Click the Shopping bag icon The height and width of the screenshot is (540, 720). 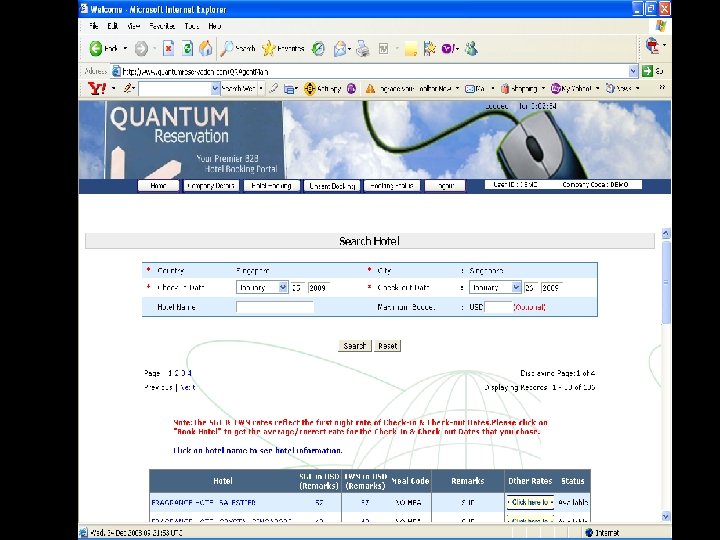pos(505,89)
